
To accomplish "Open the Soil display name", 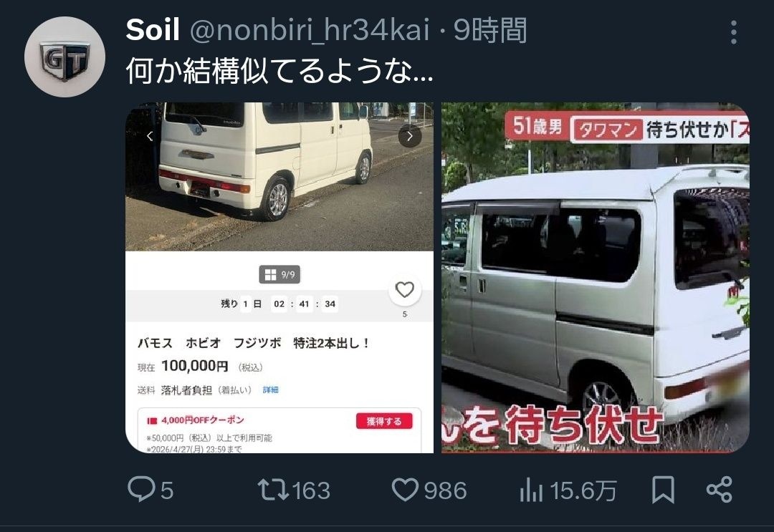I will coord(153,29).
